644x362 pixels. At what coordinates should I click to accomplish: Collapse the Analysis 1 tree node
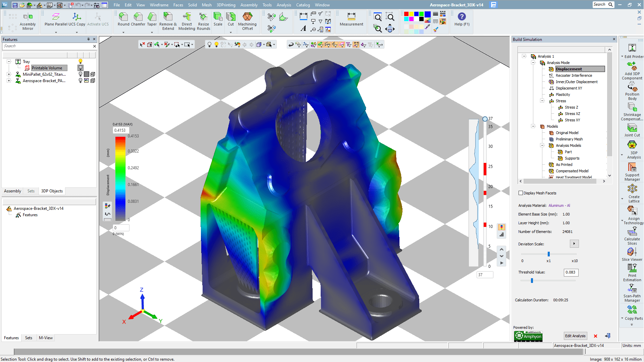pyautogui.click(x=524, y=56)
